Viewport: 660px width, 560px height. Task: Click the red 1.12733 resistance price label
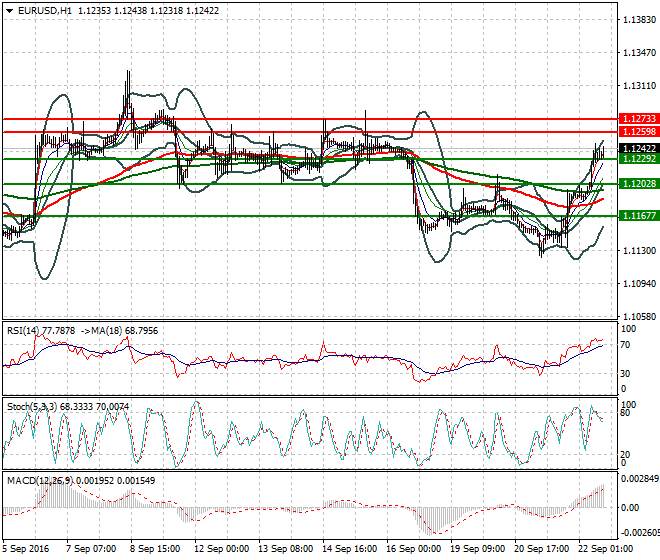(x=639, y=119)
